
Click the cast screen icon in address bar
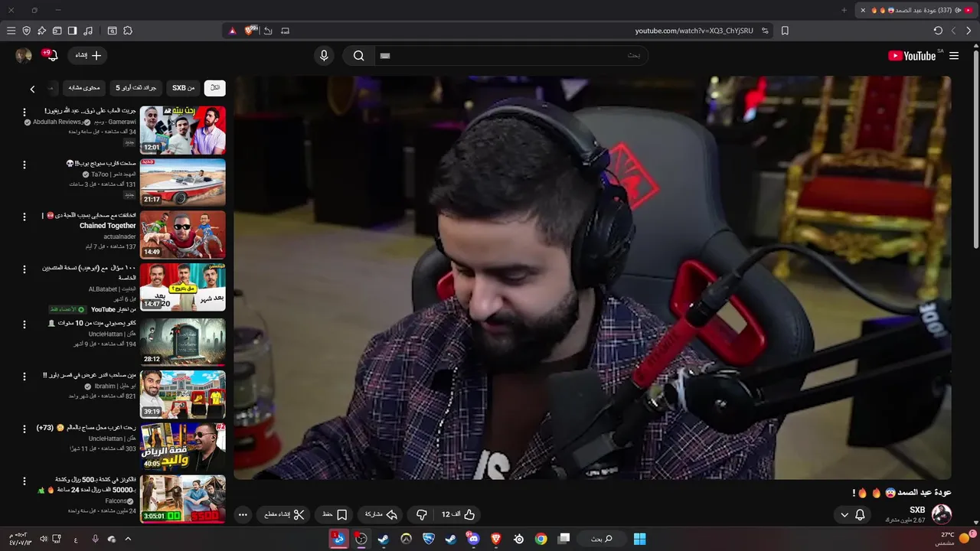(286, 31)
